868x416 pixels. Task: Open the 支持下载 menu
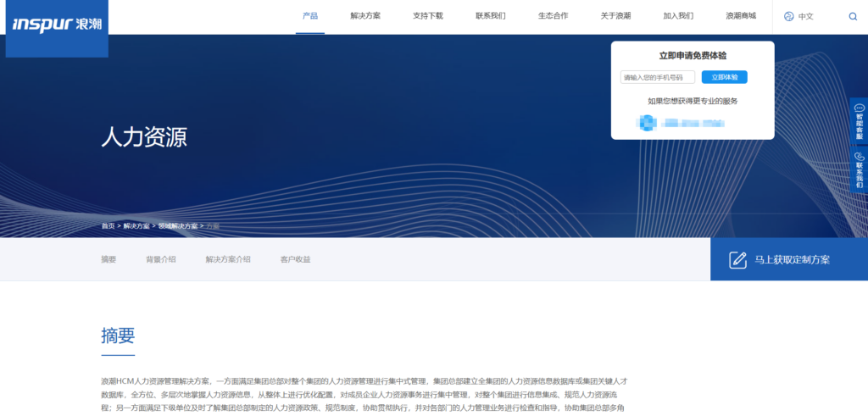(x=428, y=16)
